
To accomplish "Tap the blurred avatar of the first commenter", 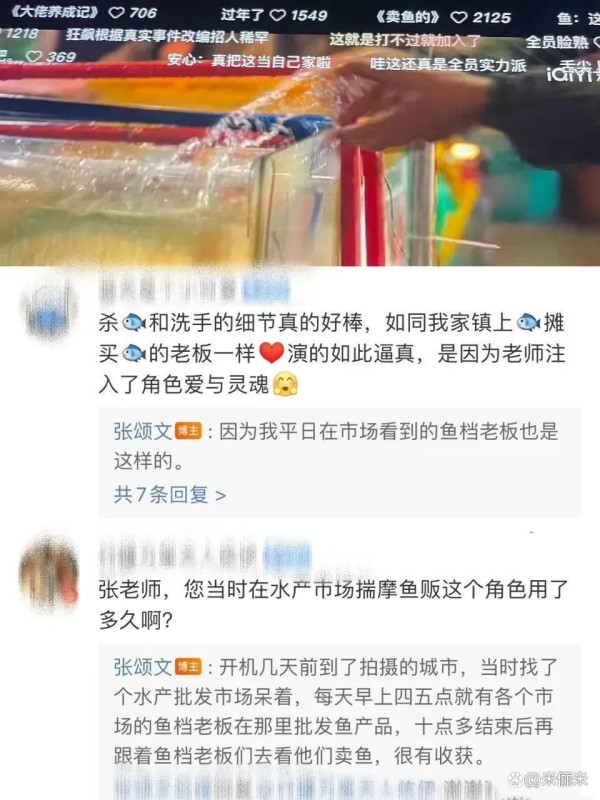I will (48, 308).
